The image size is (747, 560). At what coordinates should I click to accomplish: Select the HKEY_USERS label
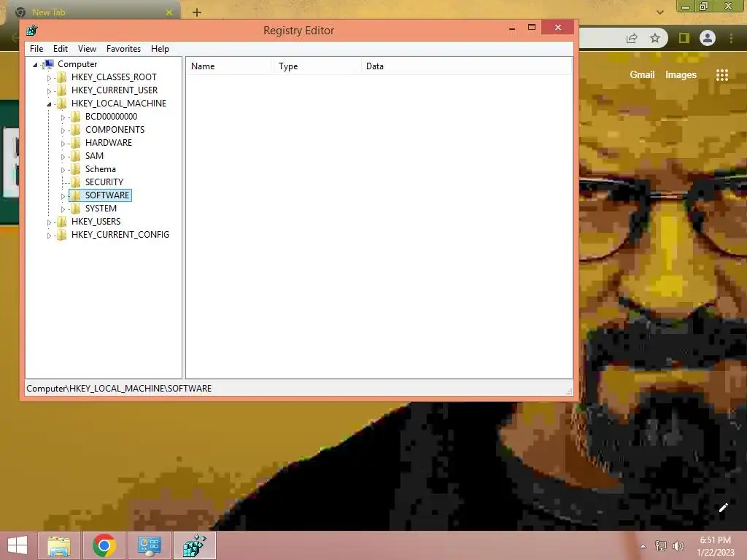[x=96, y=222]
